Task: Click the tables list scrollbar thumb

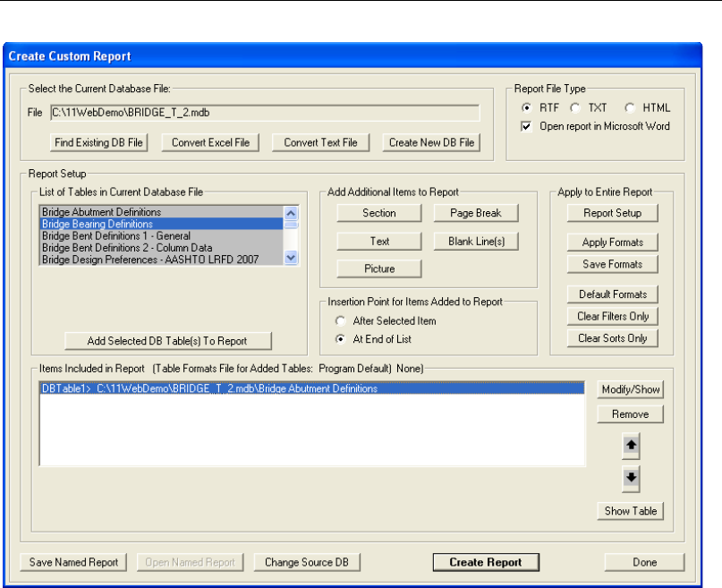Action: (x=291, y=225)
